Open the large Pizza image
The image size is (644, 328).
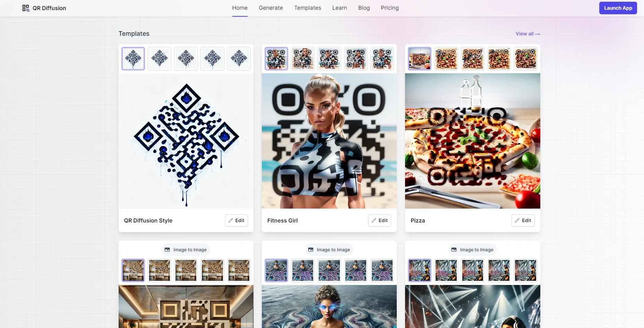click(x=473, y=141)
